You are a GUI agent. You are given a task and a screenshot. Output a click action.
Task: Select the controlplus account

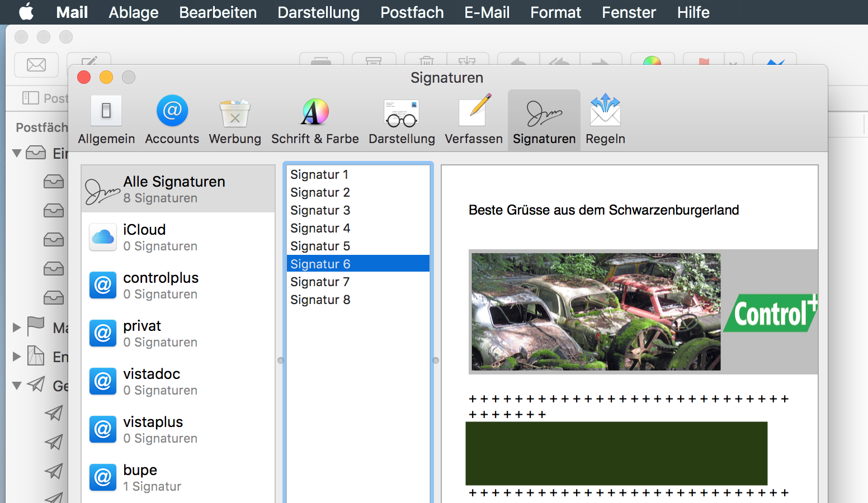pos(178,285)
